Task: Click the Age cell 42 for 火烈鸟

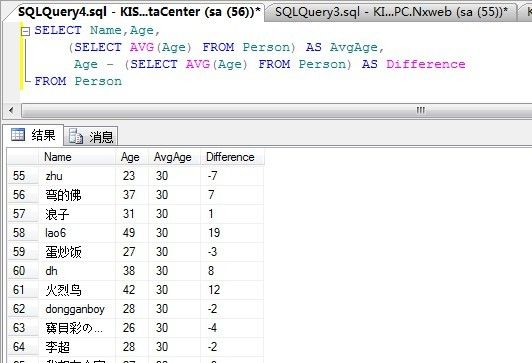Action: tap(132, 290)
